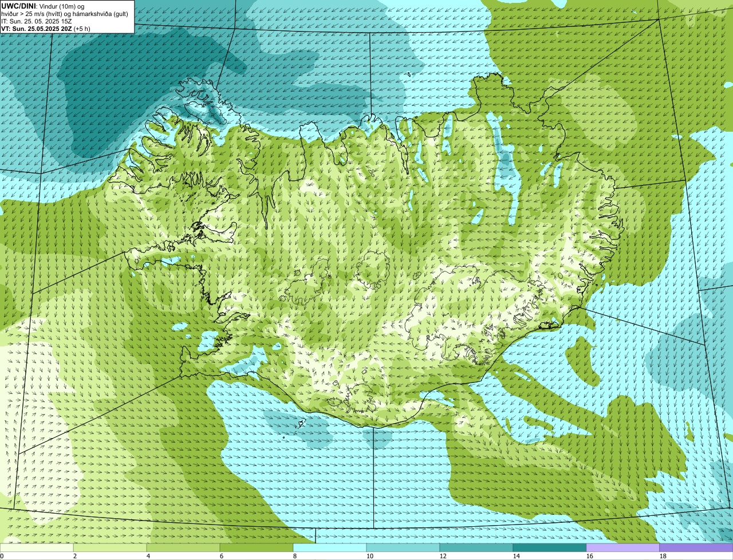The height and width of the screenshot is (560, 733).
Task: Click the legend swatch between 12 and 14
Action: pyautogui.click(x=476, y=548)
